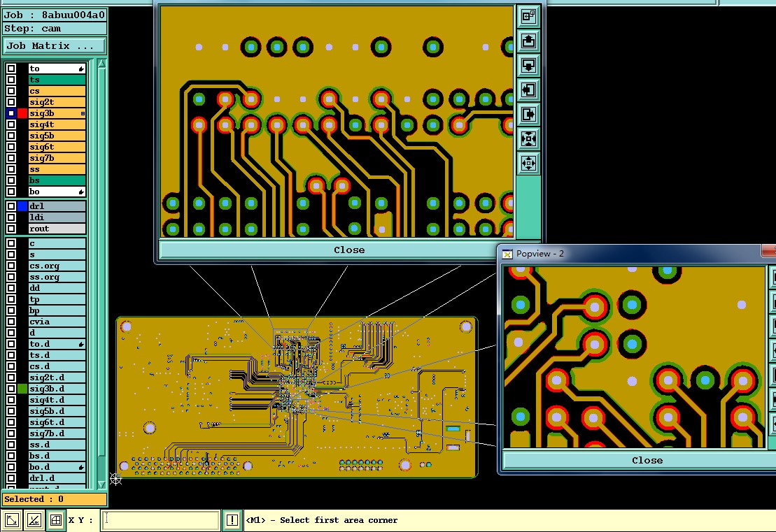Select the sig5b.d layer row
This screenshot has height=532, width=776.
point(57,411)
